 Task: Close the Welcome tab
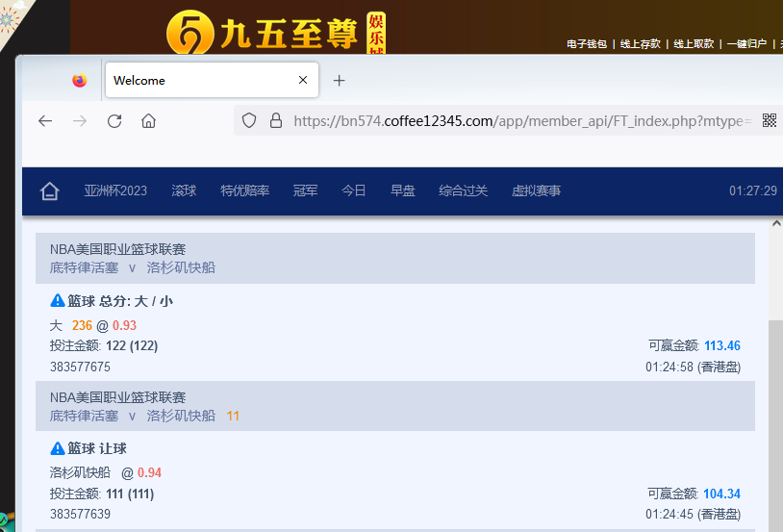pyautogui.click(x=303, y=81)
